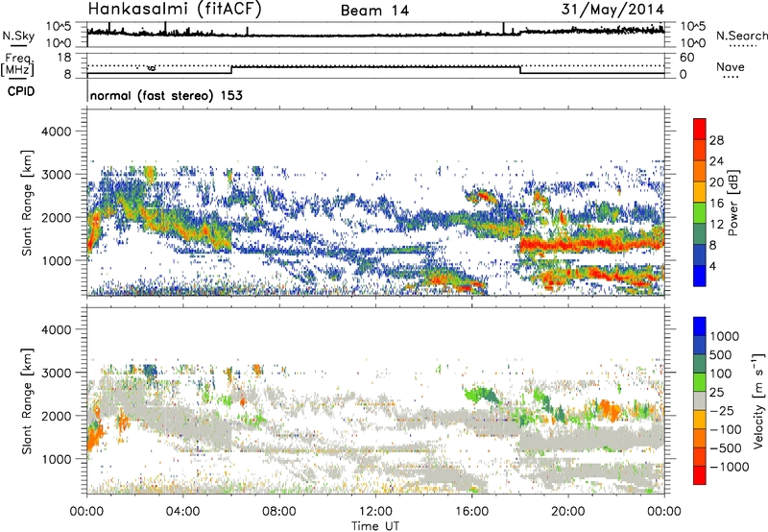
Task: Click the Power [dB] color bar label
Action: pos(733,203)
